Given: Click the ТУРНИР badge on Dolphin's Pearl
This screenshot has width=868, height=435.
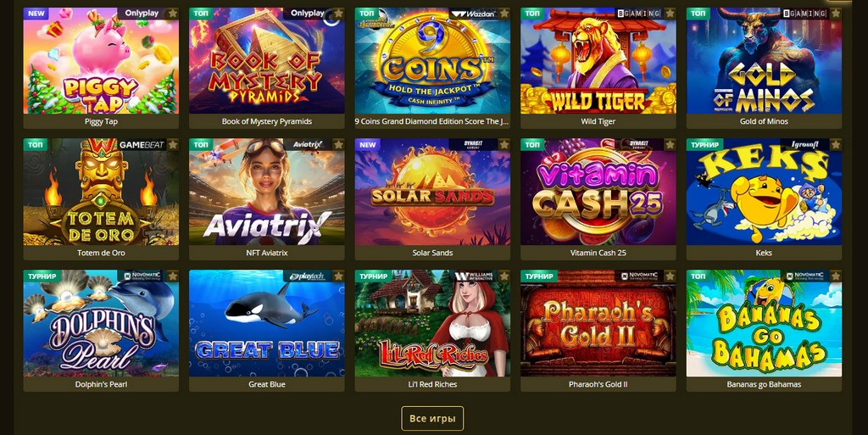Looking at the screenshot, I should pyautogui.click(x=42, y=276).
